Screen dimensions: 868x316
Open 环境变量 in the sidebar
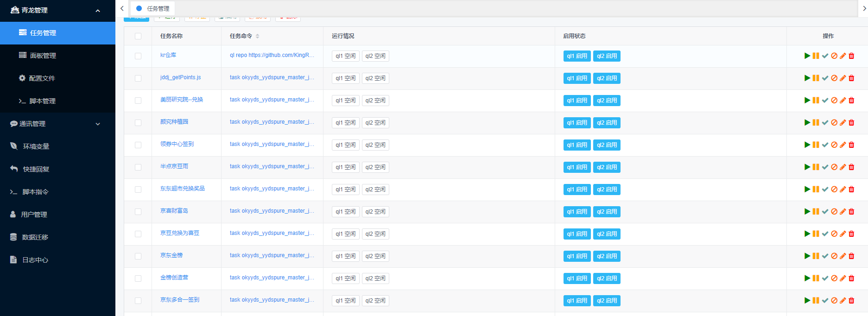pyautogui.click(x=57, y=146)
